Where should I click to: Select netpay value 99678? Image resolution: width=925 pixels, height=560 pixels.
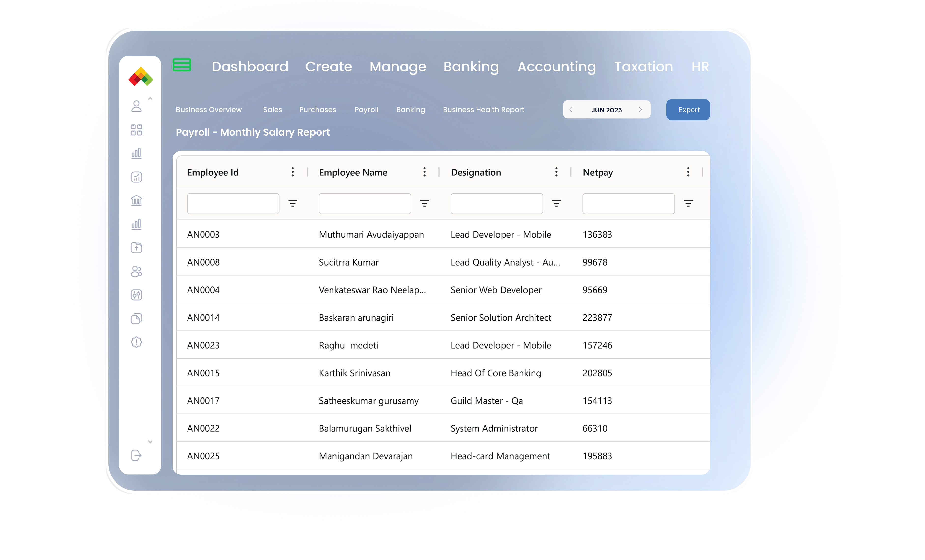click(x=595, y=262)
